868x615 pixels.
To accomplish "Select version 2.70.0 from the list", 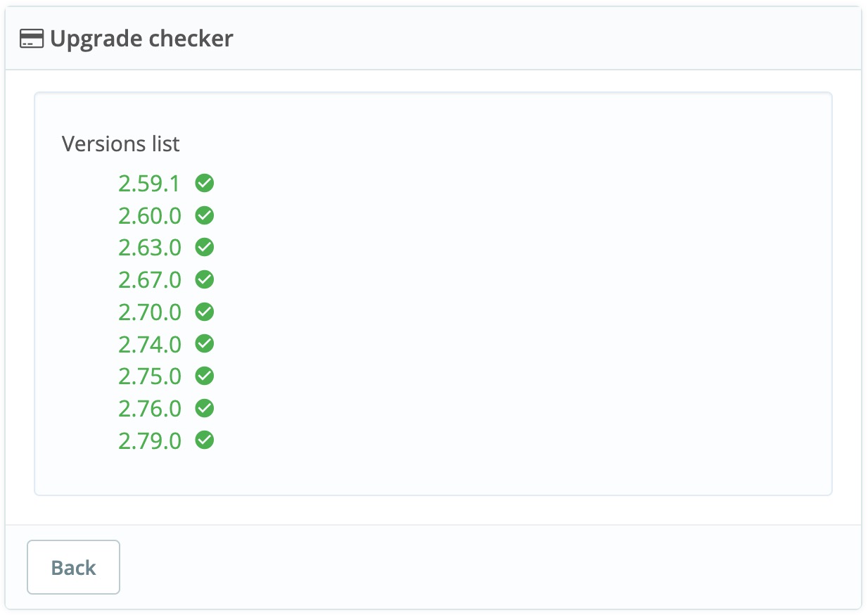I will [x=149, y=312].
